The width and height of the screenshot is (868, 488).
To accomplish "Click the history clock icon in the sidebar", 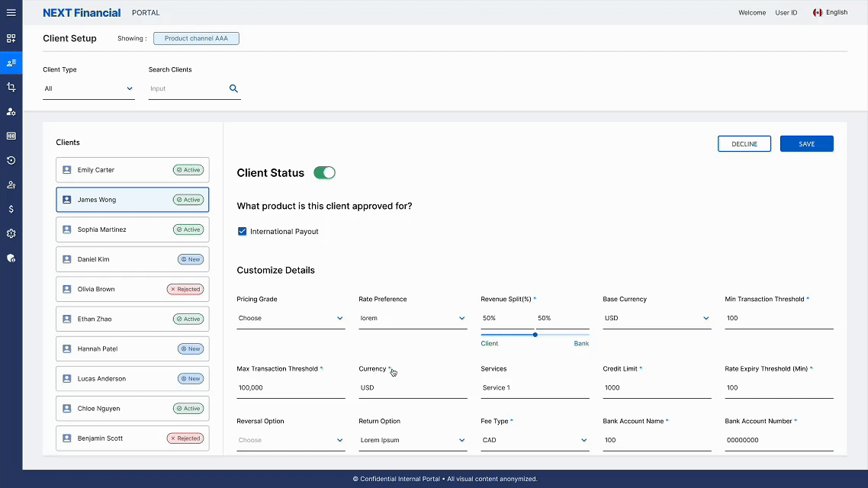I will 11,160.
